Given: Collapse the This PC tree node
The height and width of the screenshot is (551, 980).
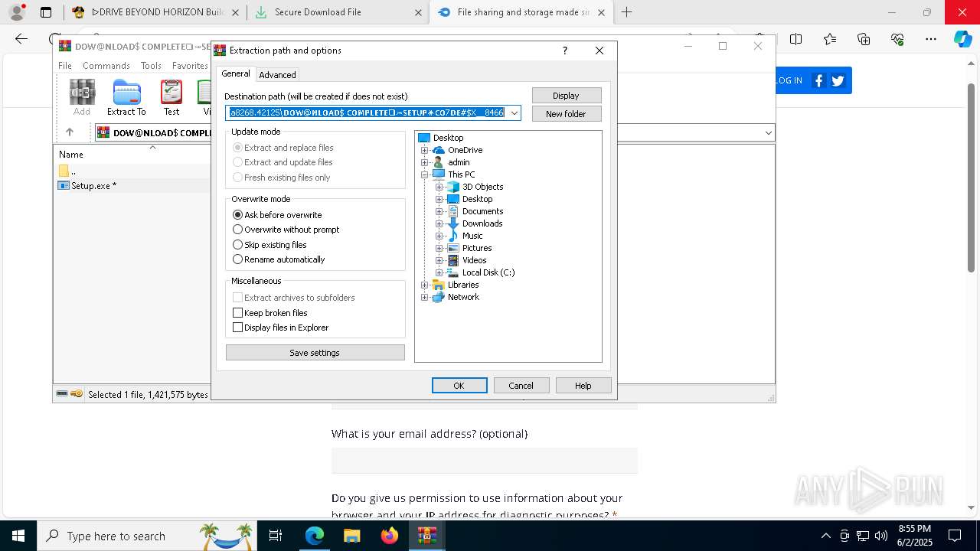Looking at the screenshot, I should point(424,174).
